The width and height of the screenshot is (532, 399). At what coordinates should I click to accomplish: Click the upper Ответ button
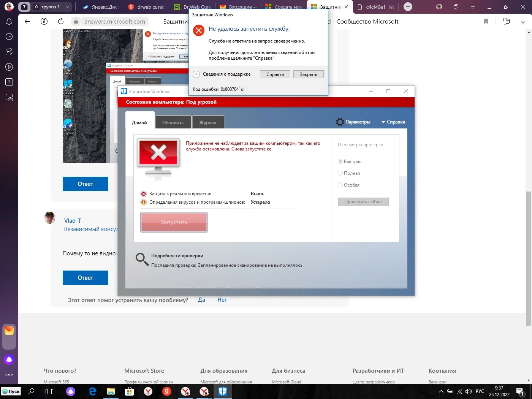(85, 184)
